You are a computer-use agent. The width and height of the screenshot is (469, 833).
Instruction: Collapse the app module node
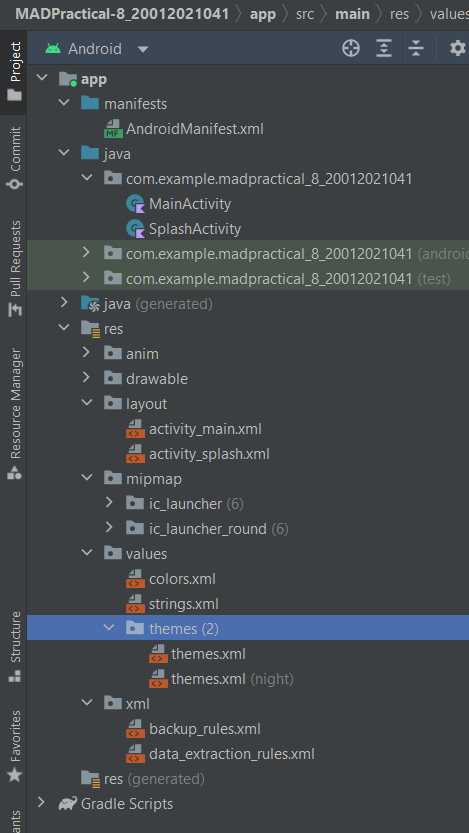pyautogui.click(x=41, y=78)
